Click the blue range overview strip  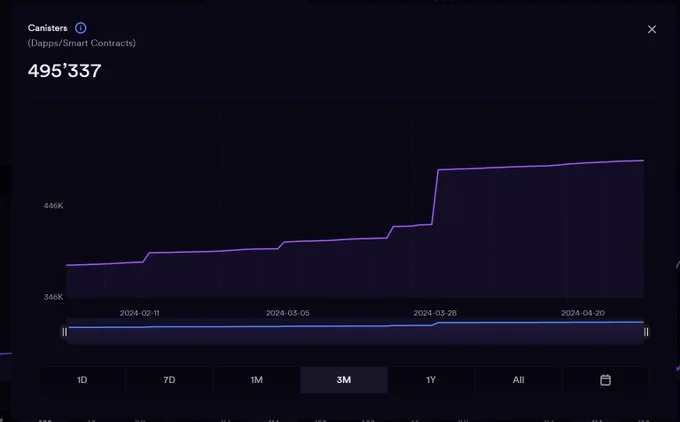pos(355,332)
